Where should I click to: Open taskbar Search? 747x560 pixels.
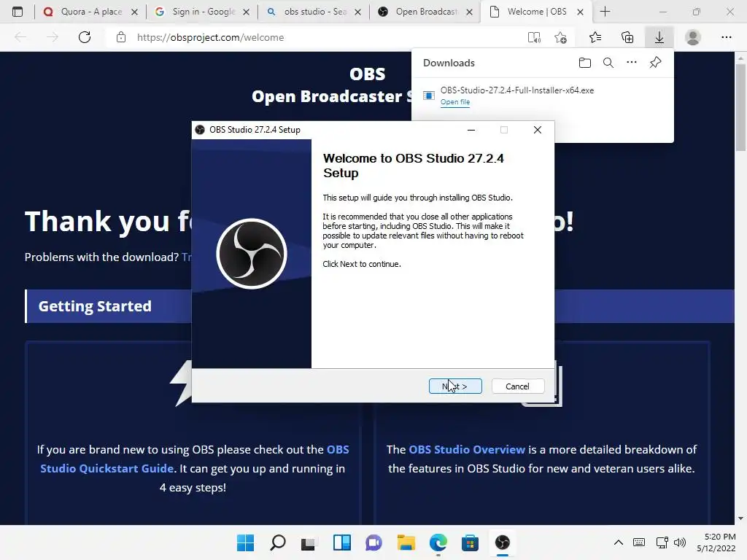pyautogui.click(x=278, y=542)
